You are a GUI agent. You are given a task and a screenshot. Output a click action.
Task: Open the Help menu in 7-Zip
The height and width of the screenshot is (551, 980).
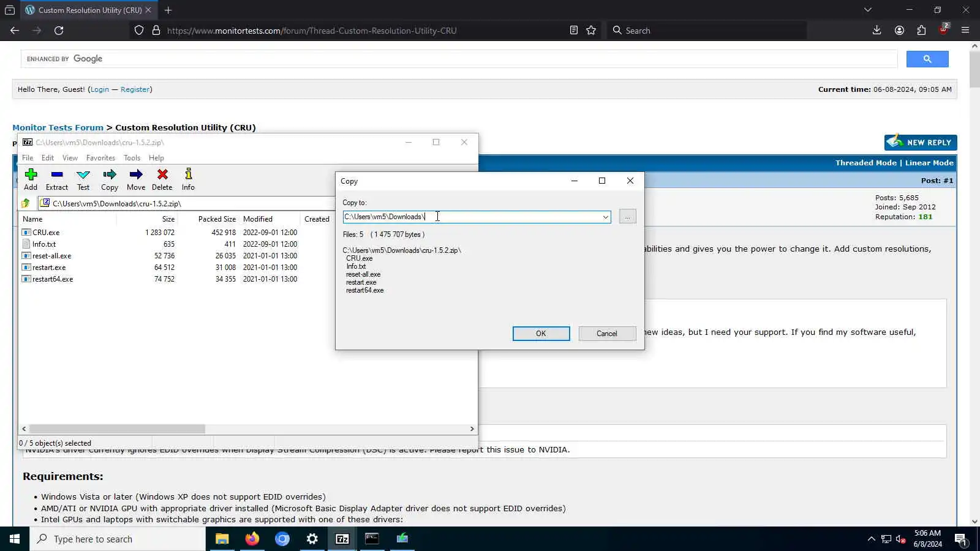coord(156,158)
